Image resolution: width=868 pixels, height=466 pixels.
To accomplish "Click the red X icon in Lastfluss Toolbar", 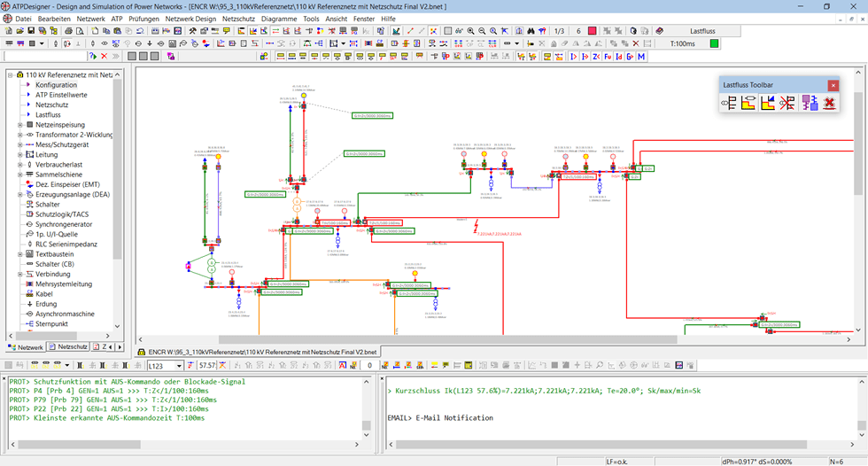I will tap(830, 104).
